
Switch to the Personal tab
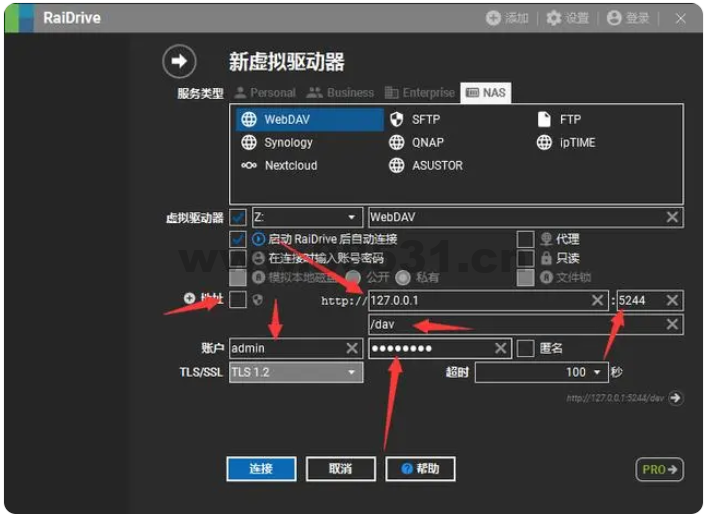coord(265,93)
